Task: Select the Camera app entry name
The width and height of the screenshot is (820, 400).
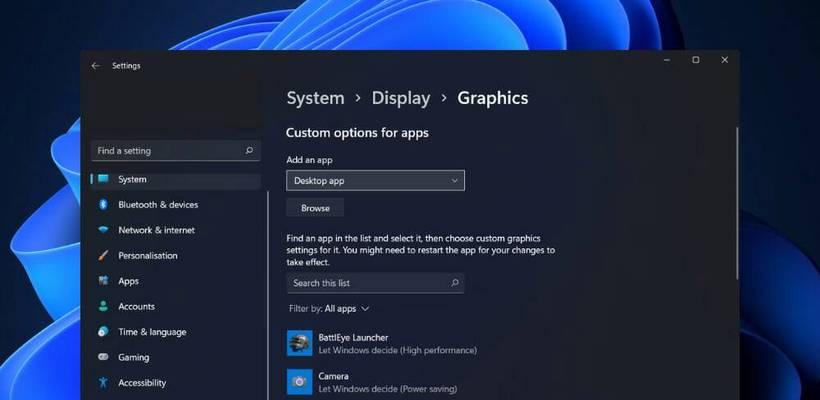Action: click(333, 376)
